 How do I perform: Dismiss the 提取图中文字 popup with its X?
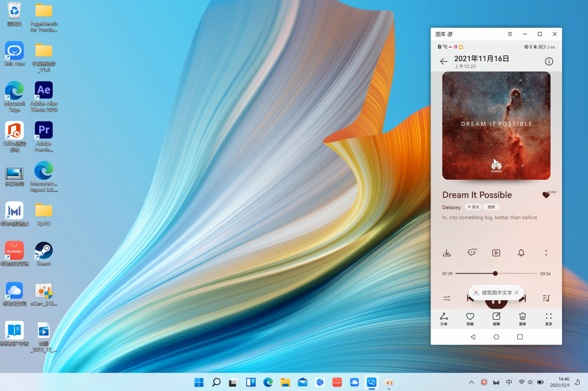[517, 293]
